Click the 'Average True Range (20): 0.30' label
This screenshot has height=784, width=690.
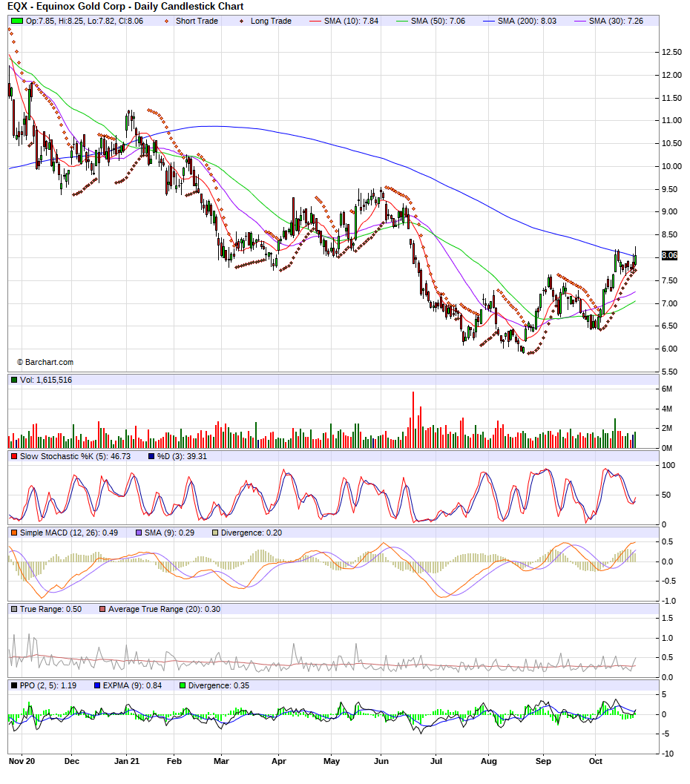165,609
